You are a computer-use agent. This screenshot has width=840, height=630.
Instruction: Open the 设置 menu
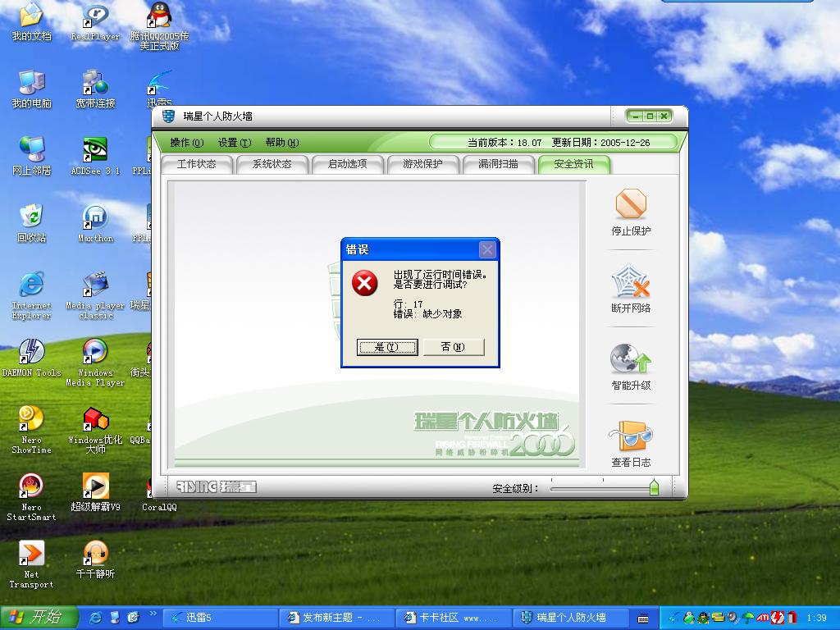click(x=234, y=143)
